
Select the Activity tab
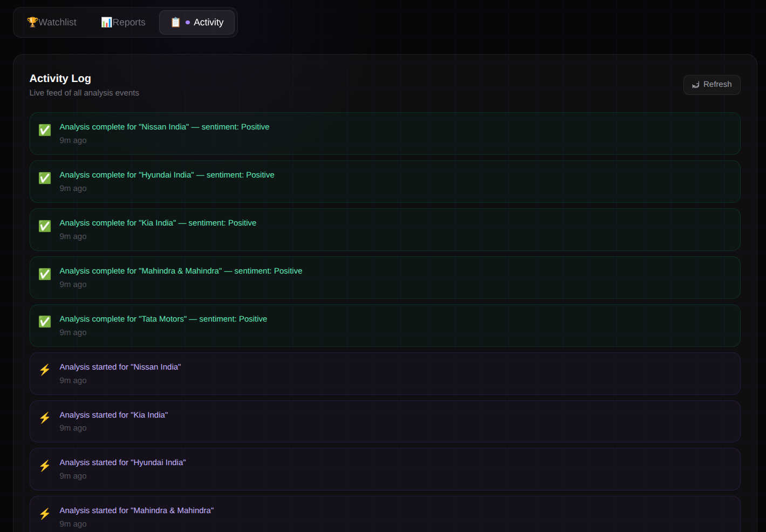point(197,22)
